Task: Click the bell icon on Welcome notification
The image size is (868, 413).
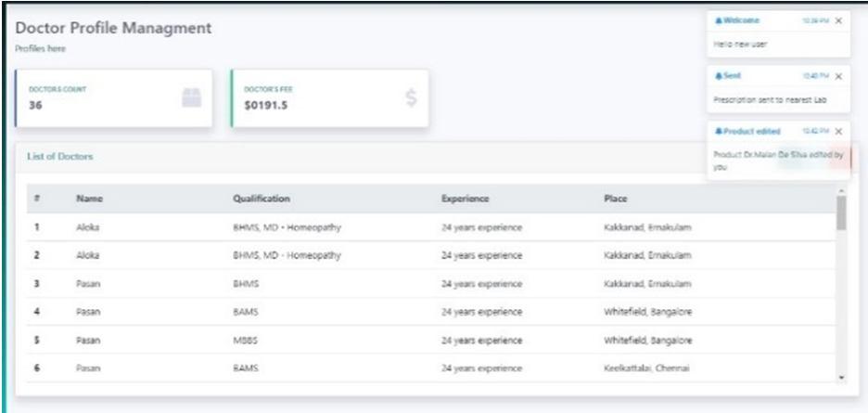Action: (717, 20)
